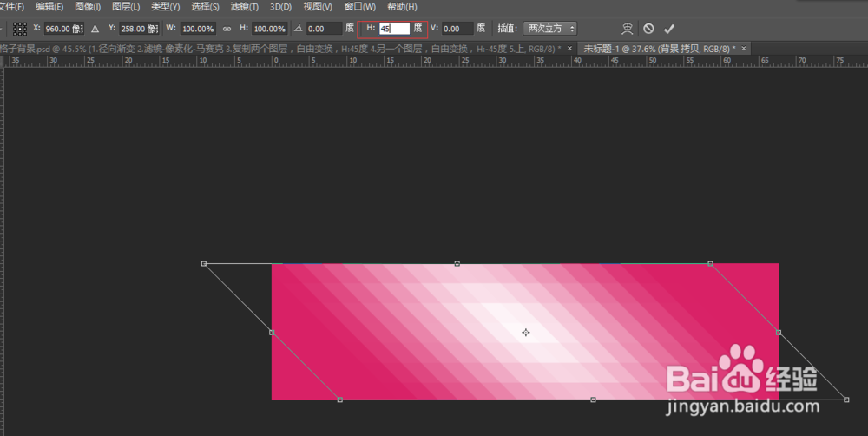The image size is (868, 436).
Task: Click the transform center reference point crosshair
Action: 525,333
